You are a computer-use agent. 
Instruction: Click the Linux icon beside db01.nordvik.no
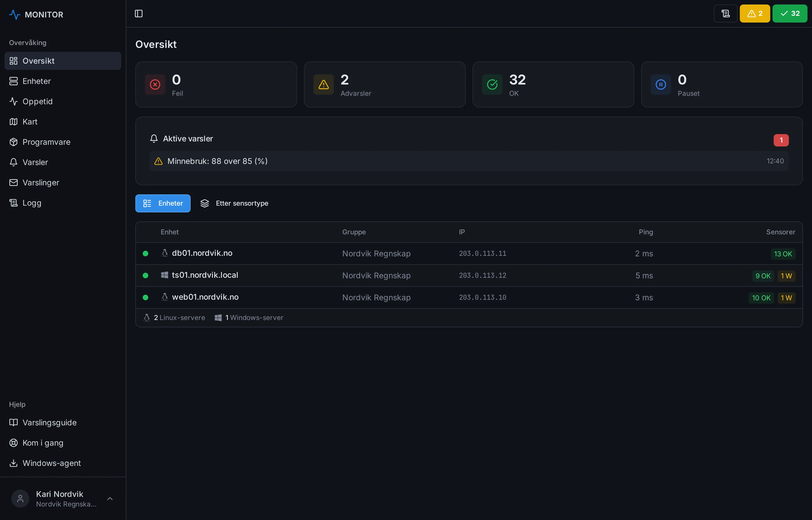(165, 253)
